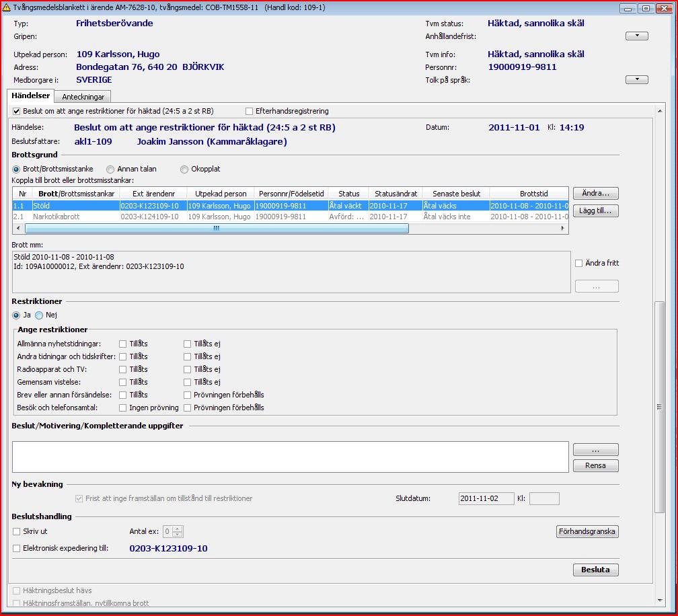Tick Tillåts ej for Allmänna nyhetstidningar
Image resolution: width=678 pixels, height=616 pixels.
(187, 344)
